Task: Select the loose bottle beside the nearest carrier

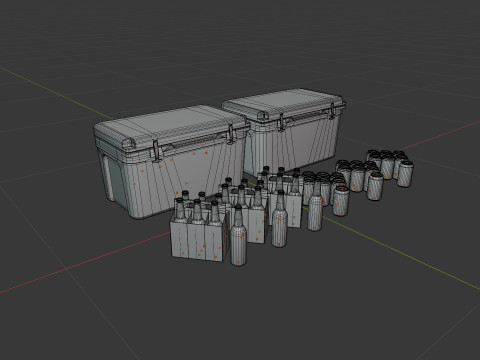Action: pyautogui.click(x=238, y=236)
